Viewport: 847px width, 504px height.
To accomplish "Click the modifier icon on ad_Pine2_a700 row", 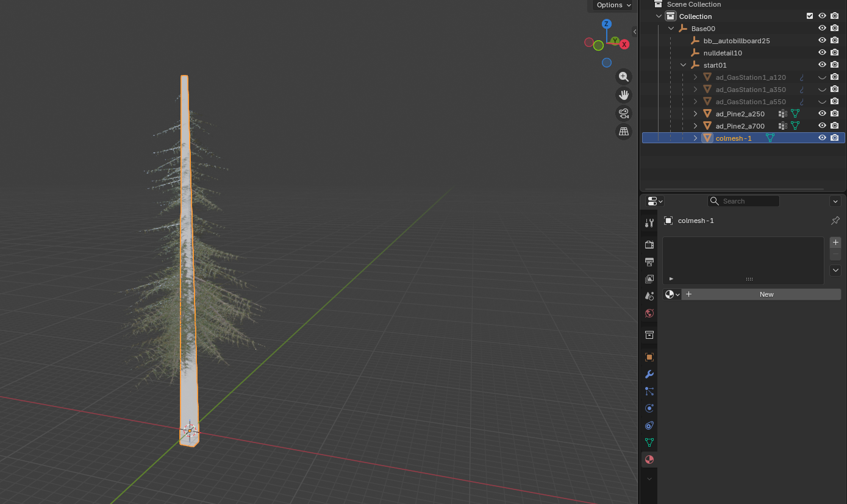I will pos(783,126).
